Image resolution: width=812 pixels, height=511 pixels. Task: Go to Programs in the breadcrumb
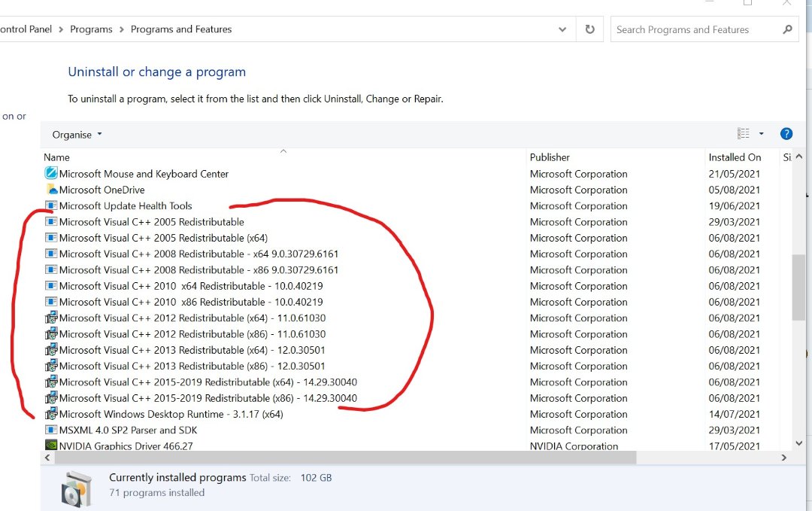click(x=91, y=29)
